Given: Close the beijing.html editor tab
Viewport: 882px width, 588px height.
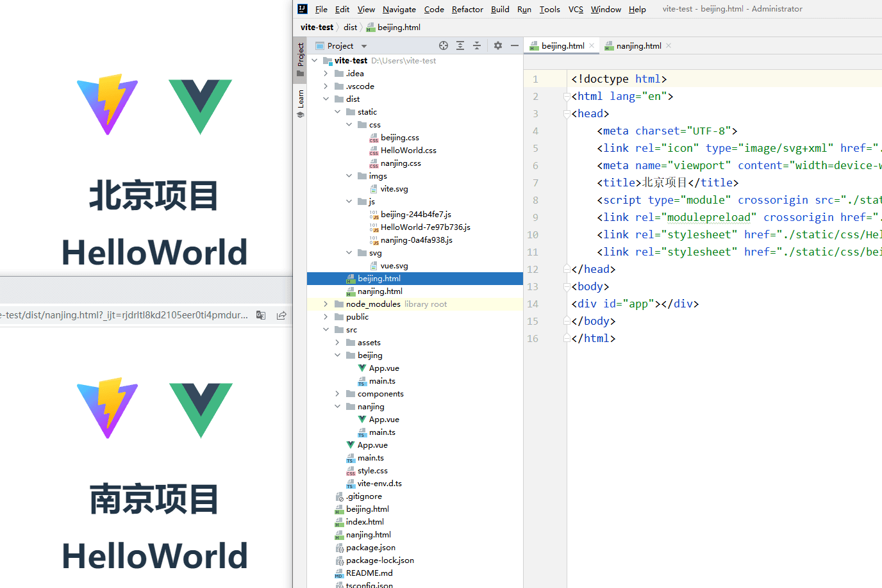Looking at the screenshot, I should point(592,45).
